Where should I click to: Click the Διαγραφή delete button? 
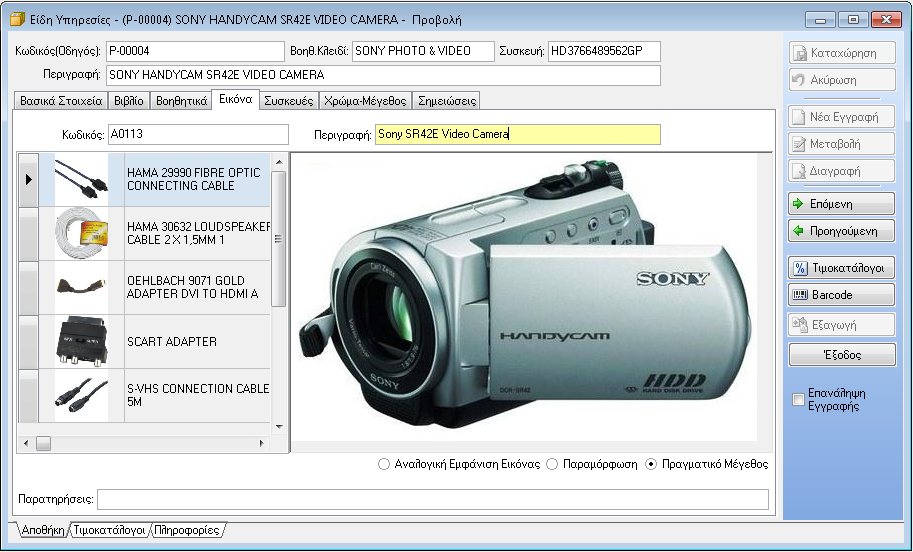pyautogui.click(x=842, y=171)
